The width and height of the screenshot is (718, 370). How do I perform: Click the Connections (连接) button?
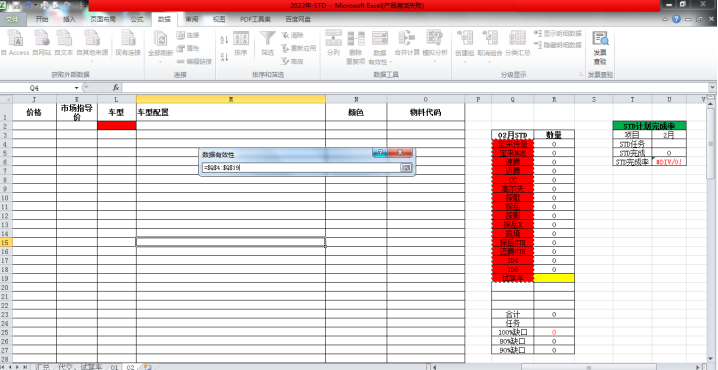(x=188, y=35)
